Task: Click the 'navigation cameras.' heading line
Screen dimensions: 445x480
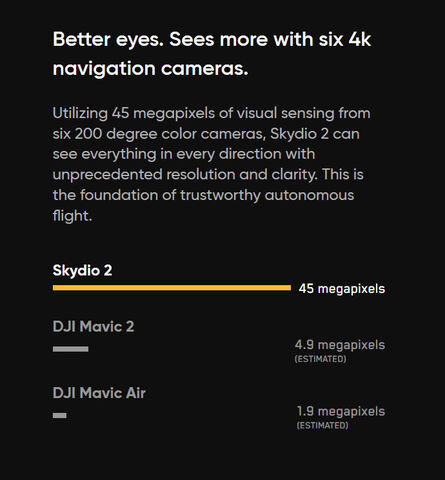Action: point(150,69)
